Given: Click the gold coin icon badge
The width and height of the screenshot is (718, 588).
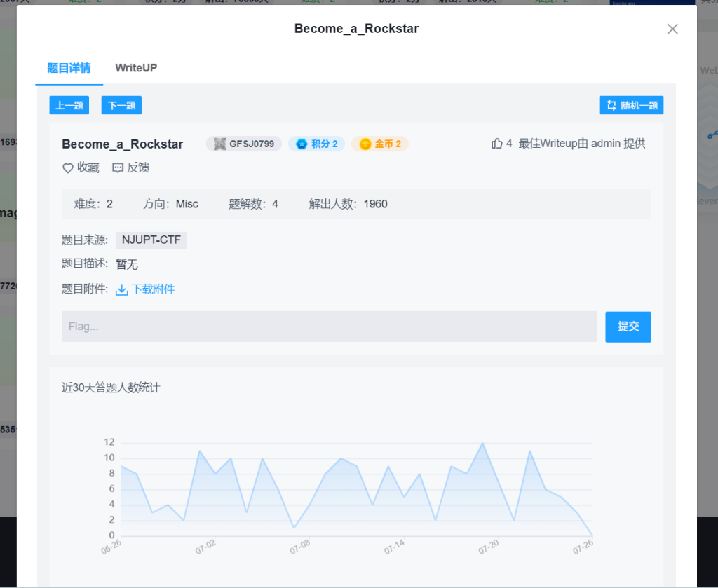Looking at the screenshot, I should tap(365, 144).
